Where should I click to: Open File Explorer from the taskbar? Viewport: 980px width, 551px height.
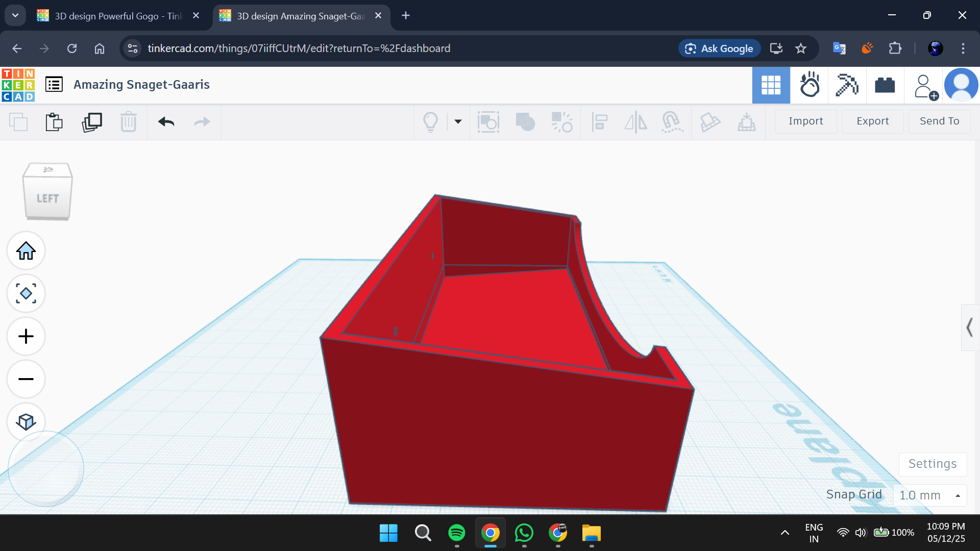(x=592, y=533)
